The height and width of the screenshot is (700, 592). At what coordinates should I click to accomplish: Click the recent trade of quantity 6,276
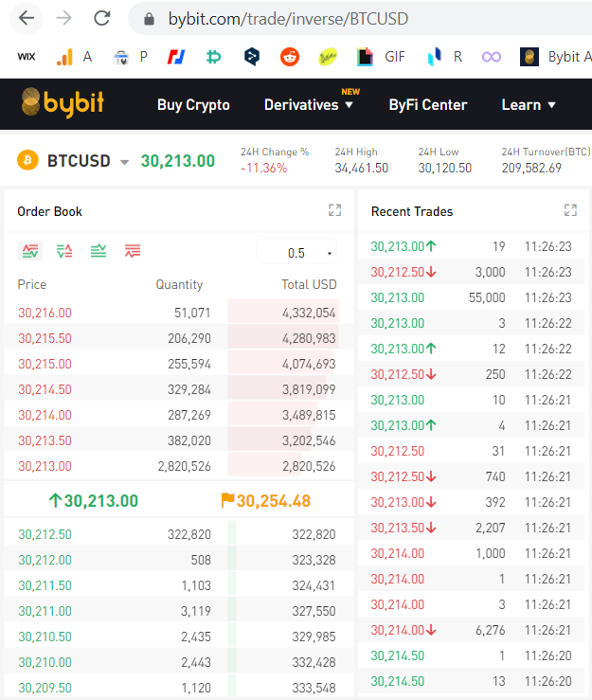pos(471,630)
